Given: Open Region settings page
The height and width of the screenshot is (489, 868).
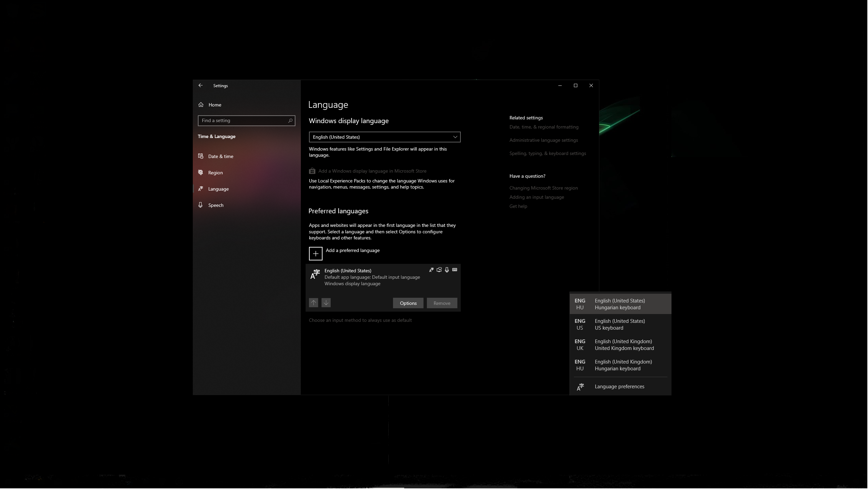Looking at the screenshot, I should tap(247, 173).
